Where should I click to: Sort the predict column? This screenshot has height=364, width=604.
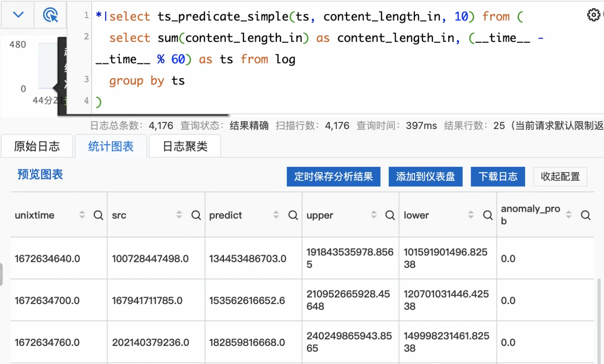click(x=277, y=215)
